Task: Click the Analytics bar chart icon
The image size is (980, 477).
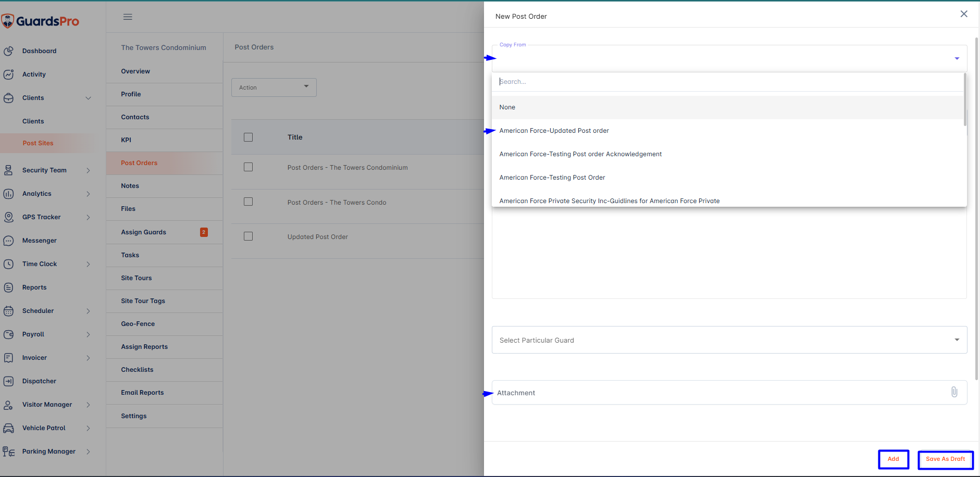Action: pos(8,194)
